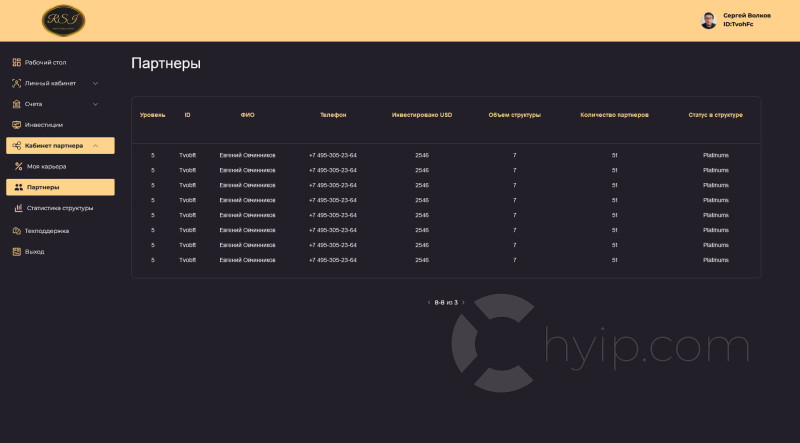Click the RSI logo in the header
The height and width of the screenshot is (443, 800).
[63, 21]
